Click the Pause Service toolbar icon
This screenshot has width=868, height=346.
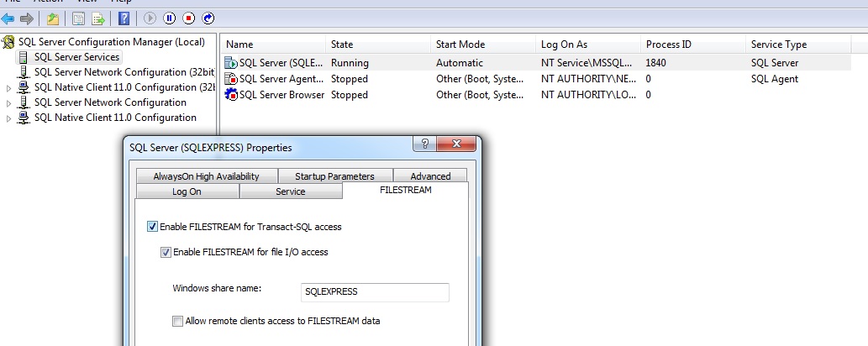170,18
